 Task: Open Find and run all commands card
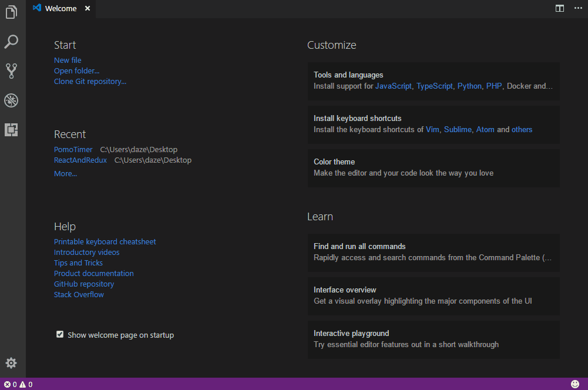click(x=434, y=253)
